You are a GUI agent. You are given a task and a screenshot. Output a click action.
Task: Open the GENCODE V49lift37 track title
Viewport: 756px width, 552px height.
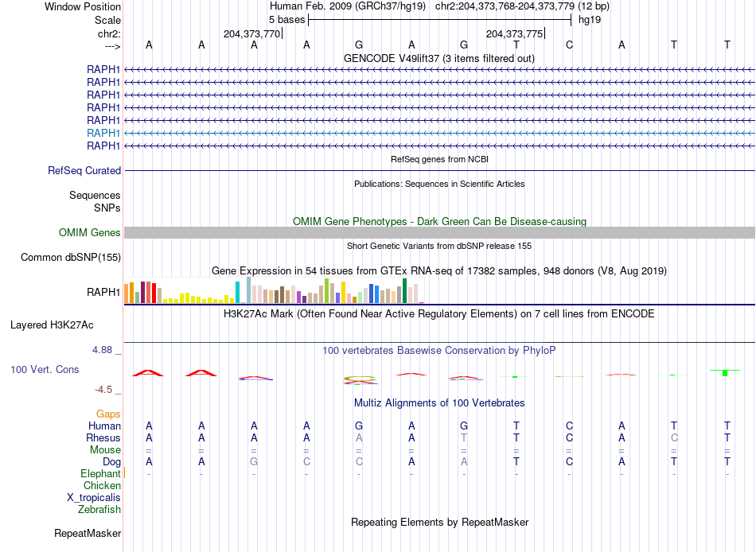[x=438, y=58]
